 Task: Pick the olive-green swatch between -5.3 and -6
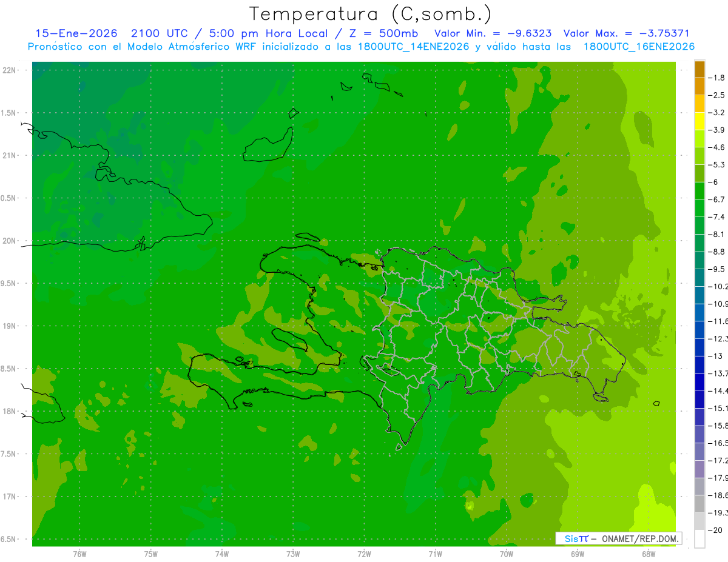[699, 173]
